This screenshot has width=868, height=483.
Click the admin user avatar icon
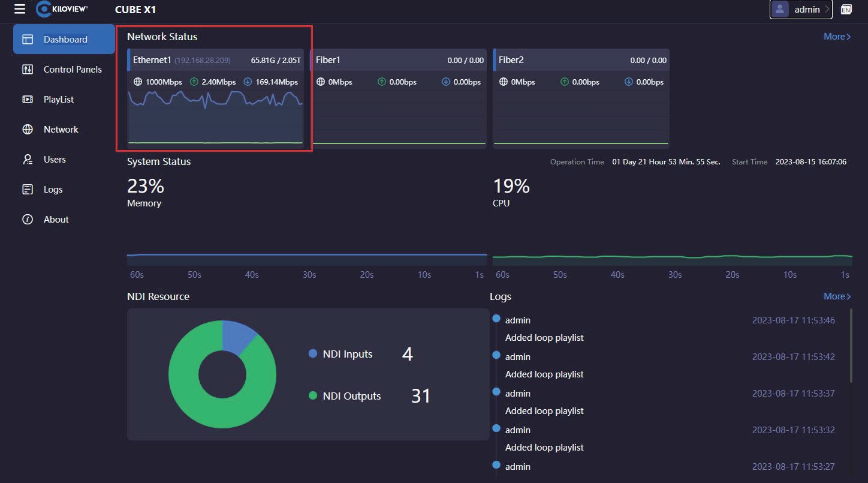click(x=779, y=9)
